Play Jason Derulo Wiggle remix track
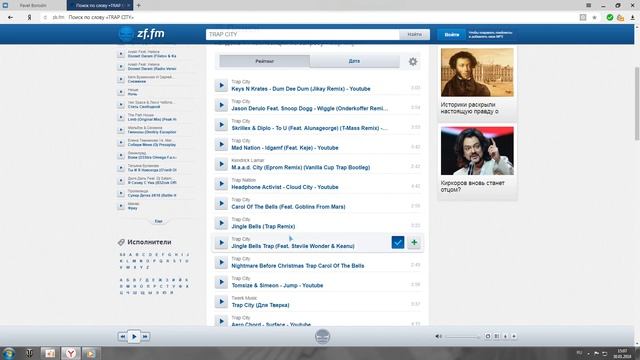 pos(221,105)
